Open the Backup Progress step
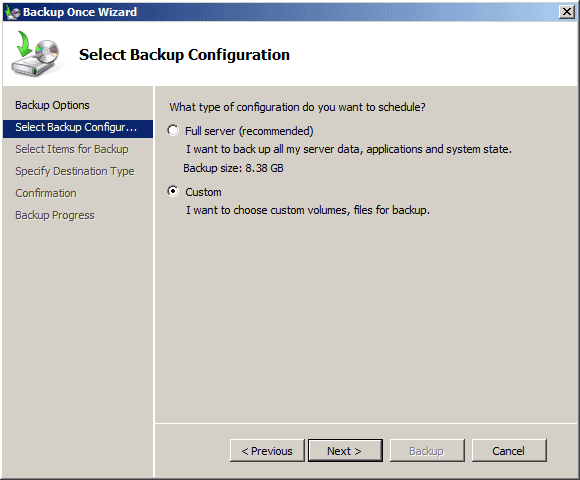This screenshot has height=480, width=580. click(x=55, y=215)
